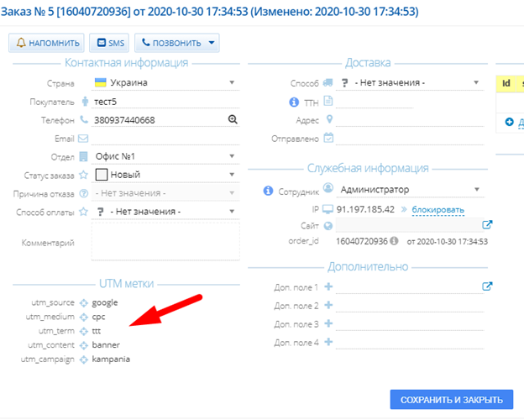Click the blue add plus icon under the Id table
524x420 pixels.
509,122
